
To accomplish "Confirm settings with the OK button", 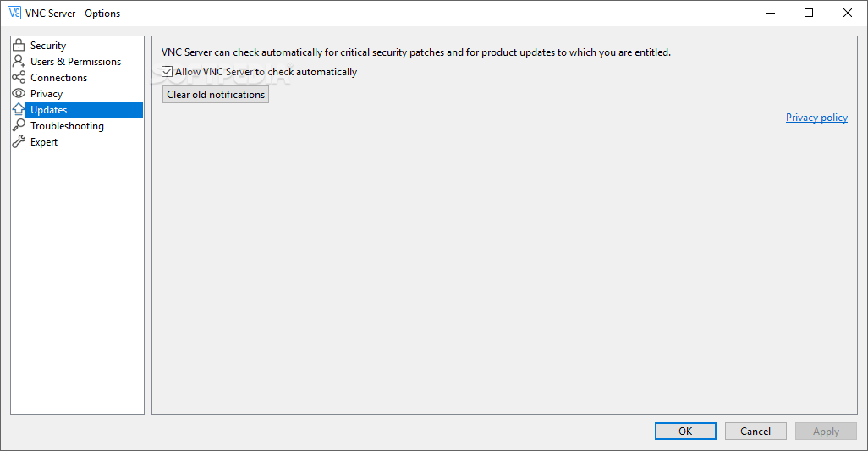I will [685, 432].
